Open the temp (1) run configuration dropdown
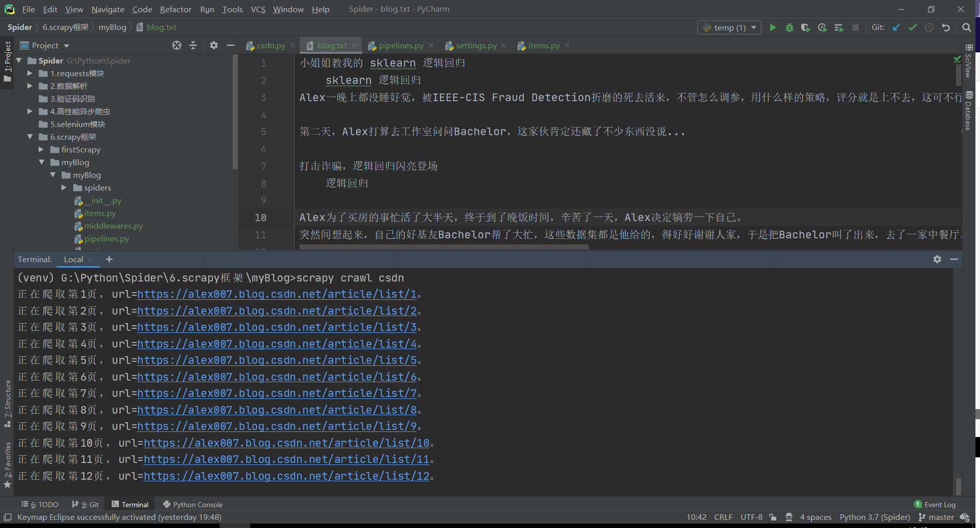Screen dimensions: 980x528 pyautogui.click(x=754, y=27)
